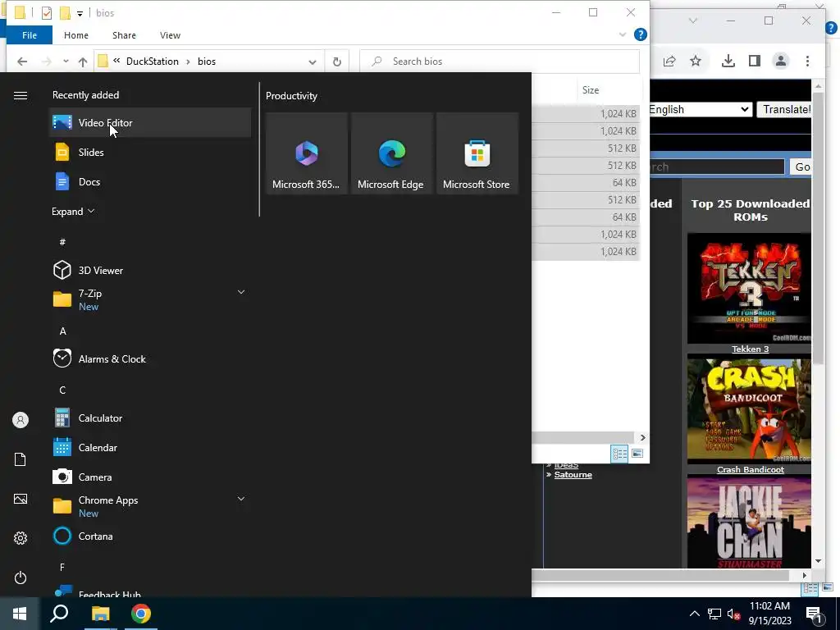Share page icon in Chrome toolbar
Screen dimensions: 840x630
(x=669, y=61)
